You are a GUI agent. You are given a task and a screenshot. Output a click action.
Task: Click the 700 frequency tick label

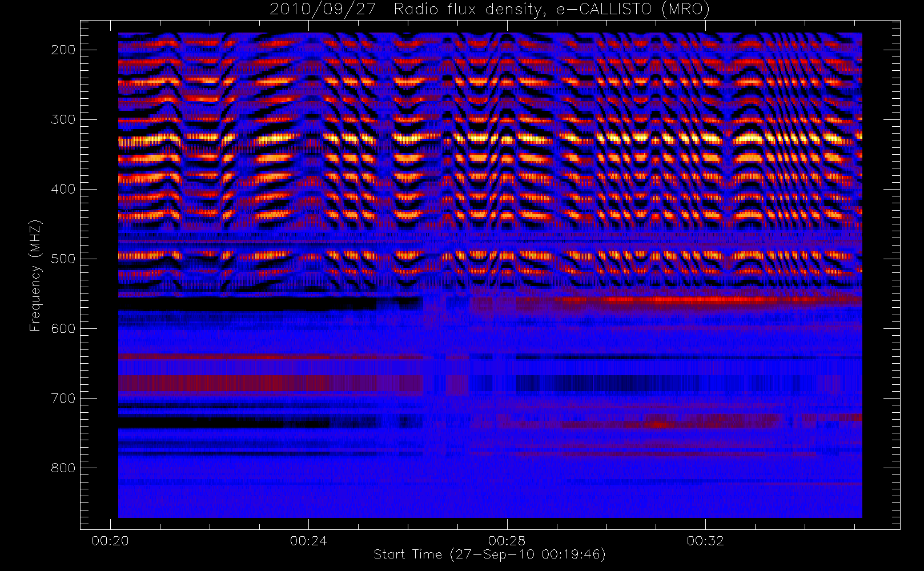[63, 398]
